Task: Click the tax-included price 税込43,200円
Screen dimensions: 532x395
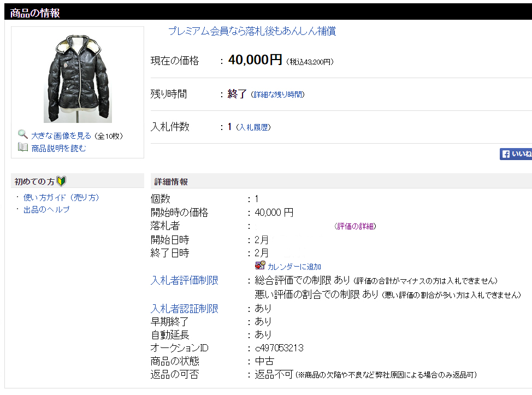Action: point(310,62)
